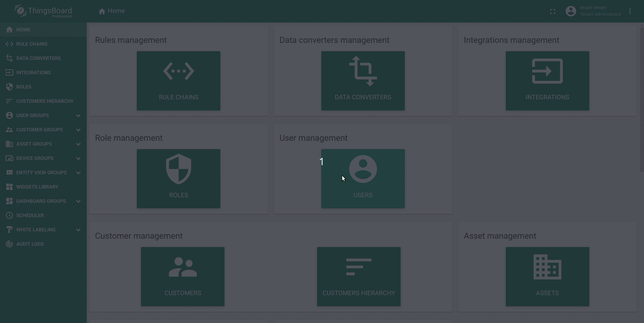Open the Data Converters tile
Image resolution: width=644 pixels, height=323 pixels.
coord(363,81)
